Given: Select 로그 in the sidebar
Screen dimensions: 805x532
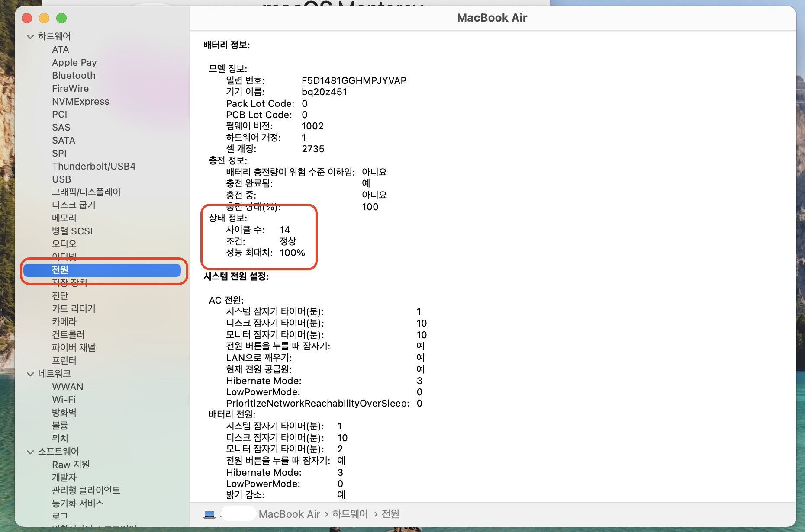Looking at the screenshot, I should point(60,516).
